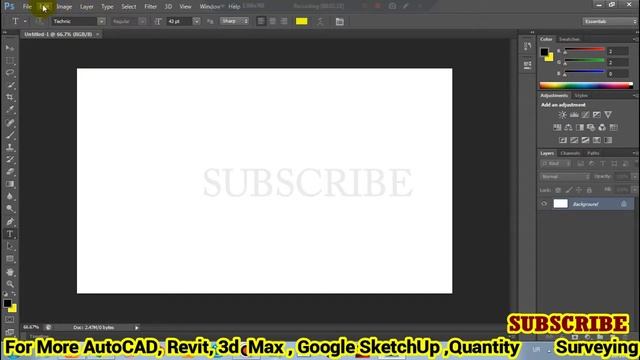640x360 pixels.
Task: Click the yellow text color swatch
Action: 302,21
